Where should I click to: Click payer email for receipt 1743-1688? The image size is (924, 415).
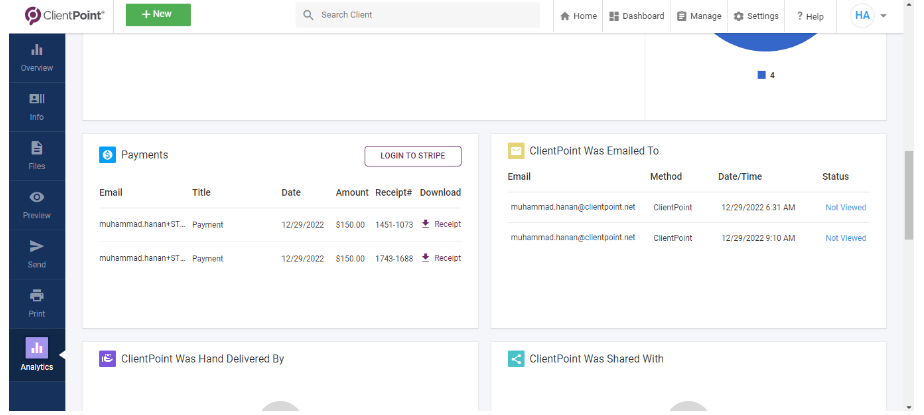click(143, 258)
